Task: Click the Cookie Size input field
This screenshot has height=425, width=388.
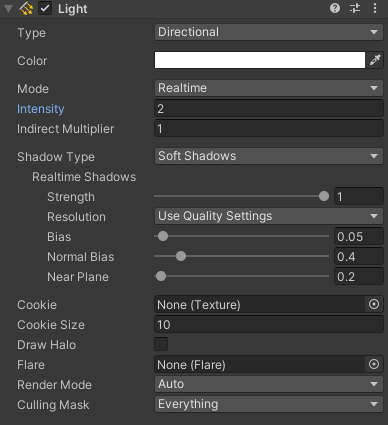Action: tap(269, 324)
